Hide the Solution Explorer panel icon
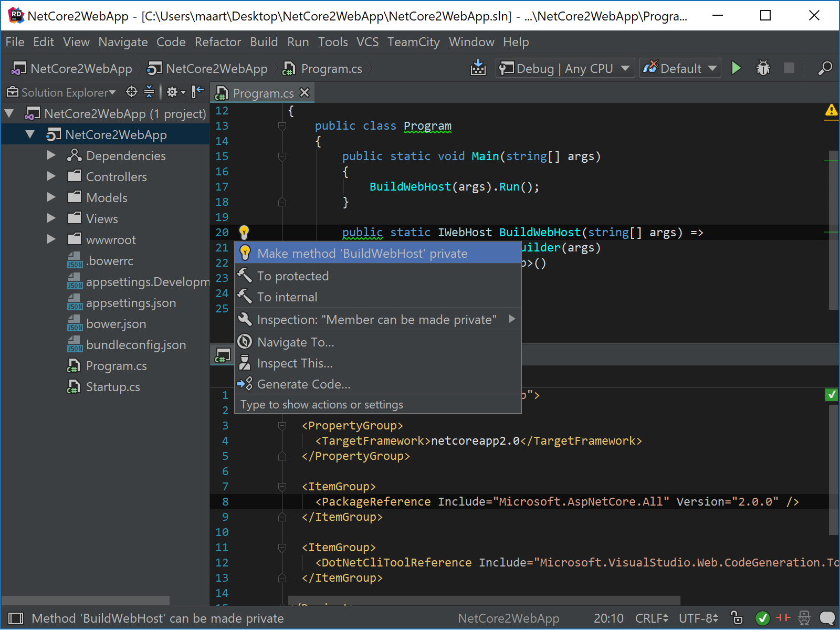Viewport: 840px width, 630px height. tap(198, 92)
